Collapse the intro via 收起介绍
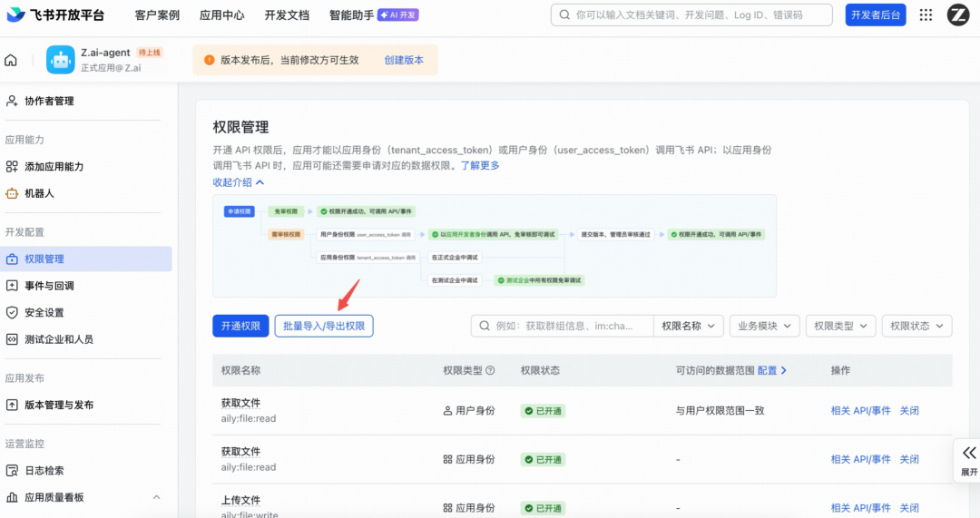This screenshot has width=980, height=518. click(239, 182)
